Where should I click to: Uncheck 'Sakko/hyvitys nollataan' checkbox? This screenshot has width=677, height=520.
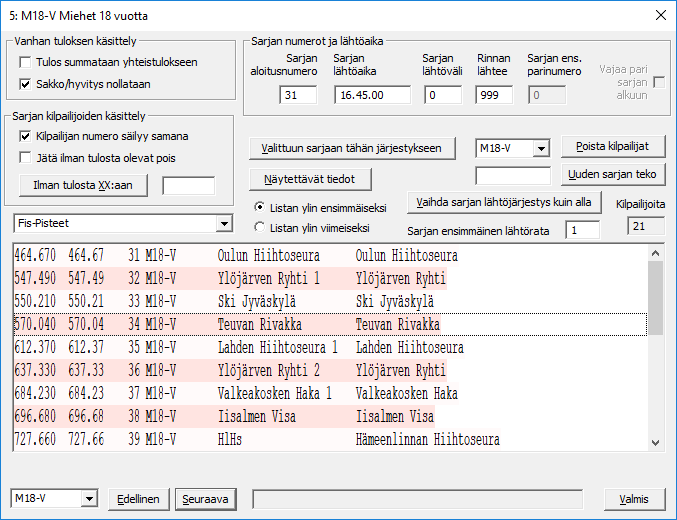[26, 82]
